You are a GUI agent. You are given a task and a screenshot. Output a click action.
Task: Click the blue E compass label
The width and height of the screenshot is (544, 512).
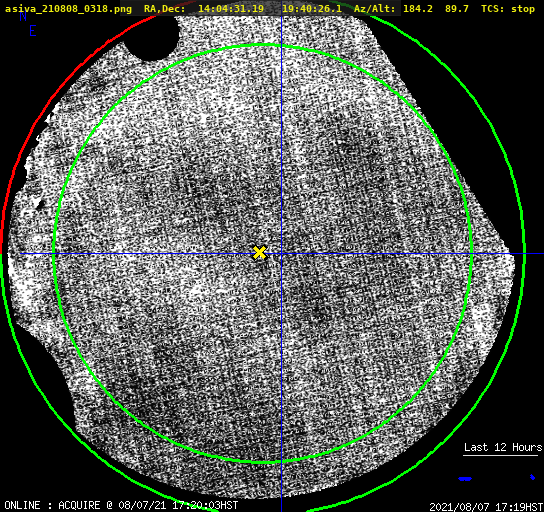pyautogui.click(x=32, y=31)
